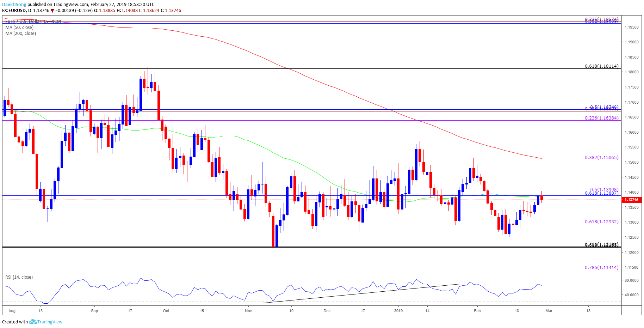Select the 0.618 (1.18114) Fibonacci level label
This screenshot has width=644, height=328.
(x=601, y=66)
